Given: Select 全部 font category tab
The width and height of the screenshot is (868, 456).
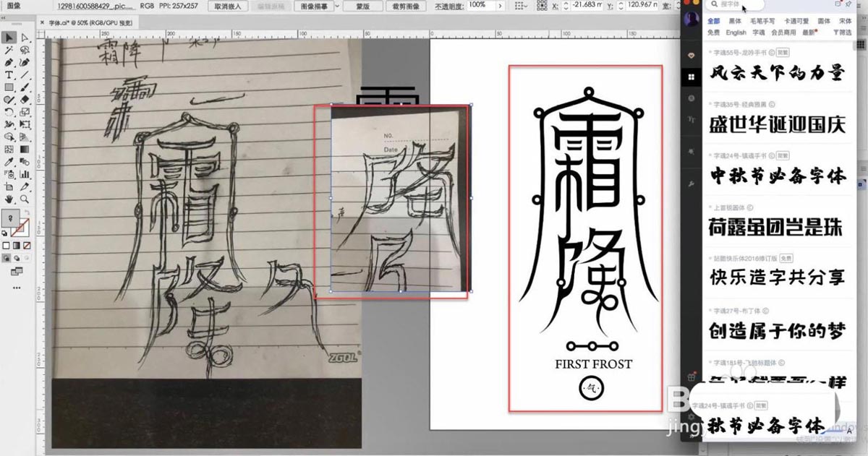Looking at the screenshot, I should pyautogui.click(x=714, y=22).
